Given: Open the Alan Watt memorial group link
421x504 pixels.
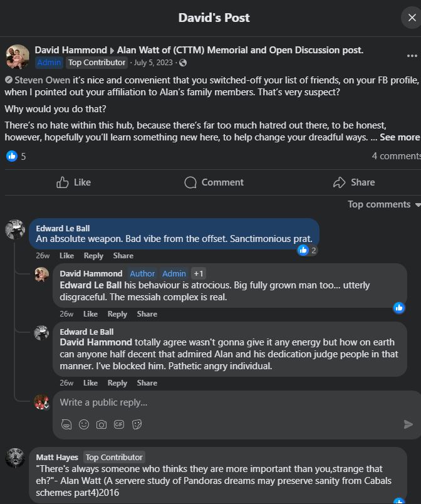Looking at the screenshot, I should tap(240, 50).
